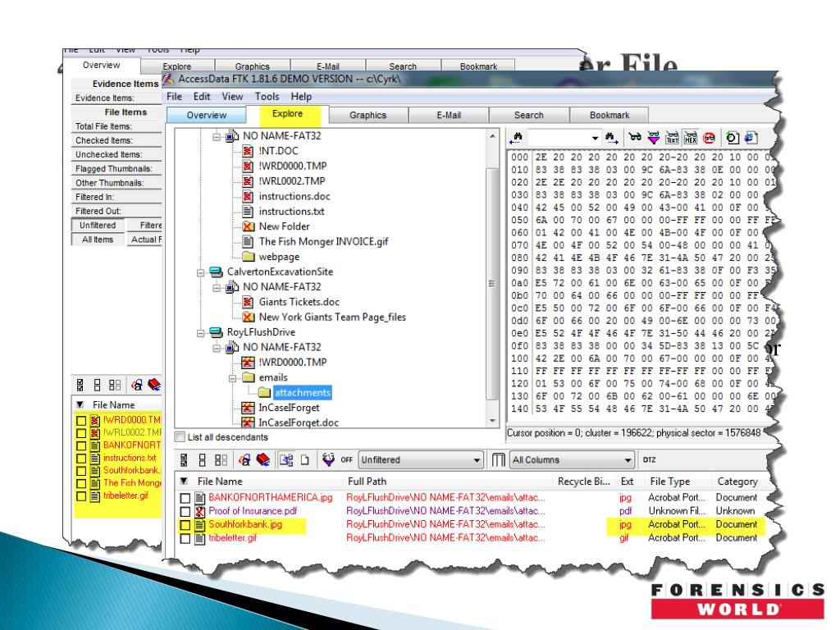Check the tribeletter.gif row checkbox in front list

pyautogui.click(x=185, y=538)
